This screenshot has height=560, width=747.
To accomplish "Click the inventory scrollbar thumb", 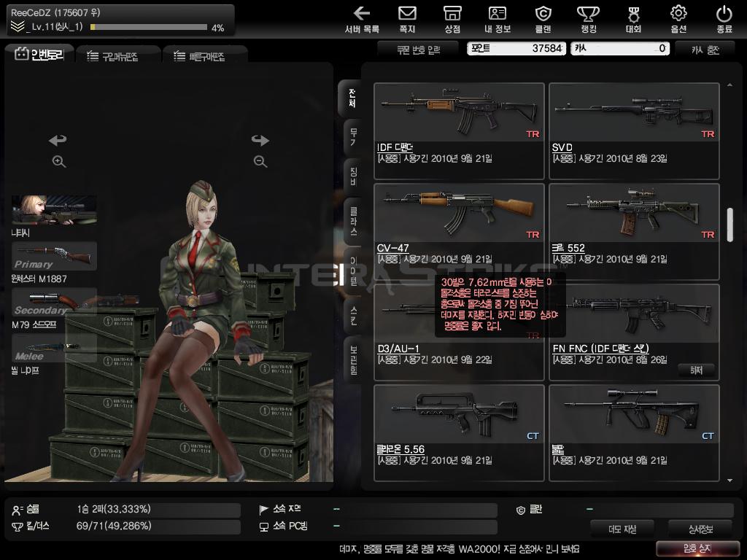I will click(729, 225).
